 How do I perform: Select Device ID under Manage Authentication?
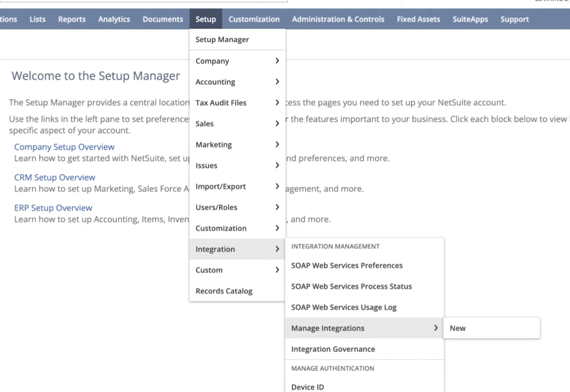(308, 387)
